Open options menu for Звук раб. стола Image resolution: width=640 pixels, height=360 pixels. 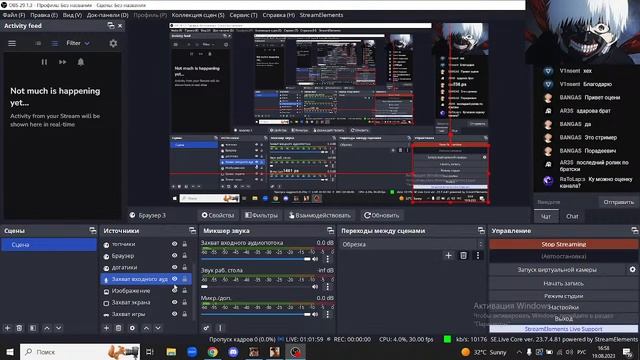point(327,287)
